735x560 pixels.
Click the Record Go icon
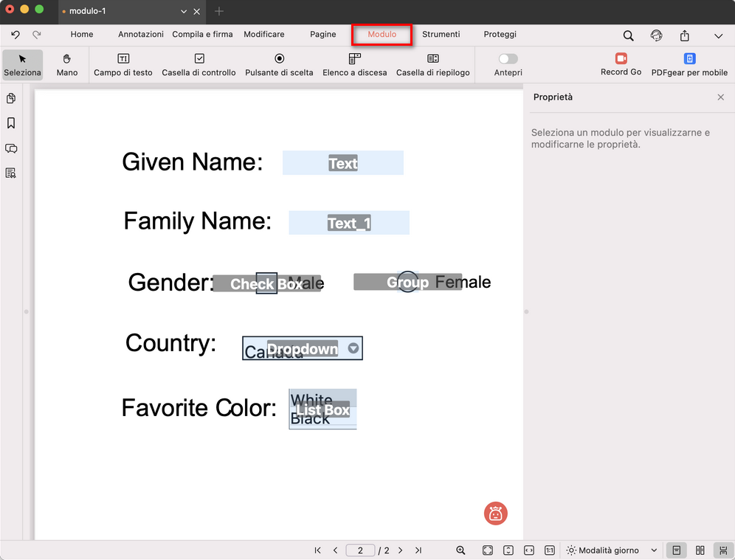(621, 58)
